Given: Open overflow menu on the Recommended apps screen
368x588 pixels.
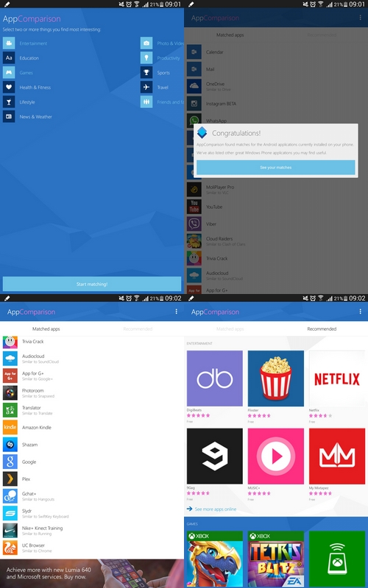Looking at the screenshot, I should coord(360,312).
